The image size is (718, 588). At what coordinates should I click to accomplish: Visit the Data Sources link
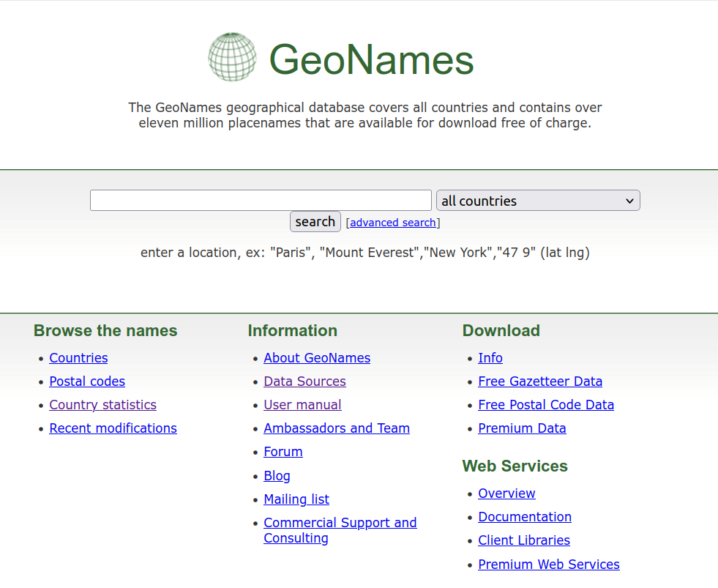tap(304, 382)
